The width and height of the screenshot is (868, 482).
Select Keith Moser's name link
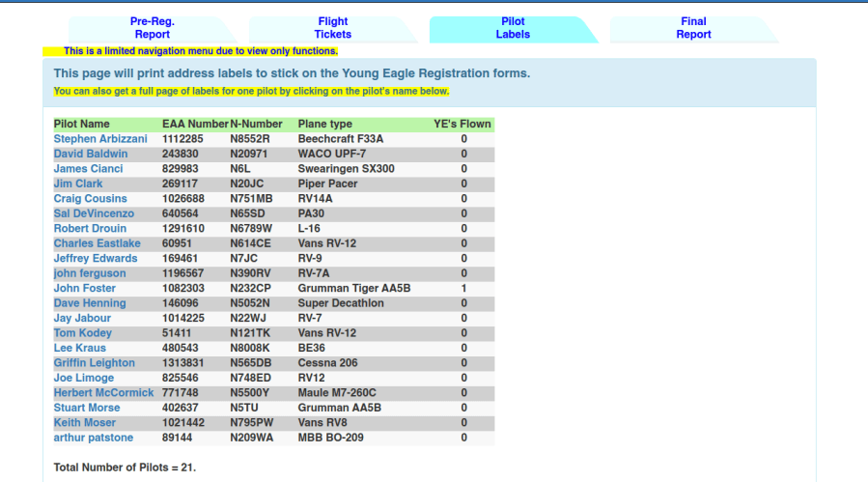[x=84, y=423]
